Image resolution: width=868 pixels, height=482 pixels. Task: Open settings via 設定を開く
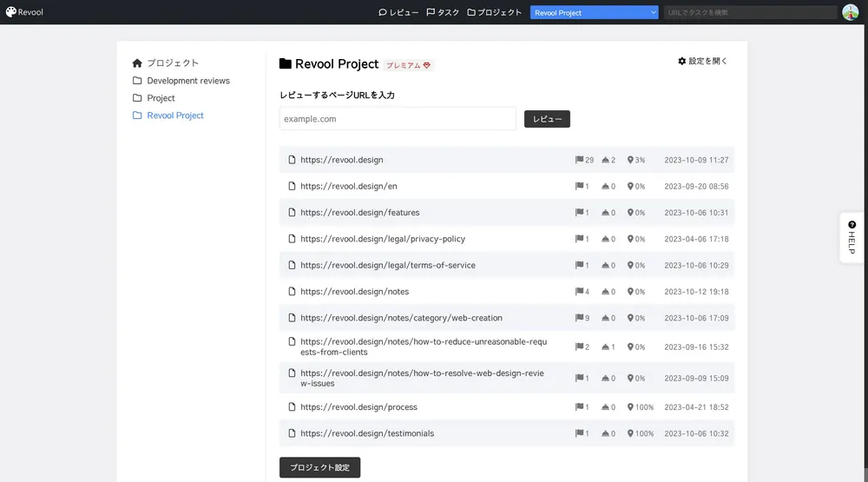pos(702,61)
